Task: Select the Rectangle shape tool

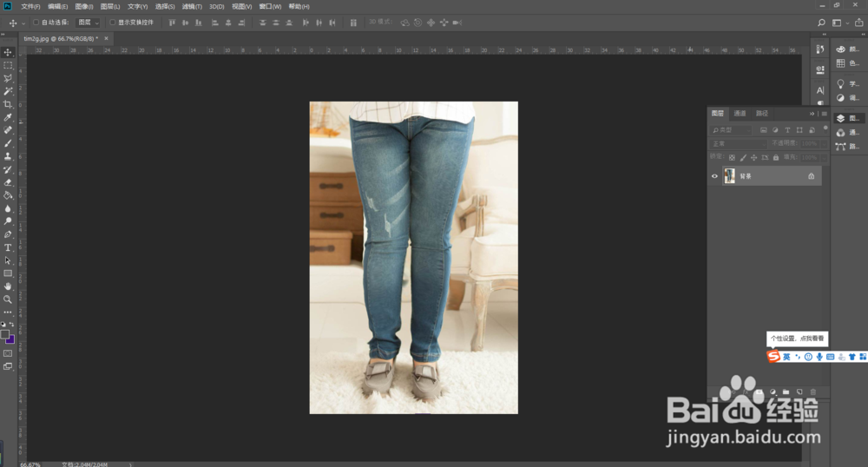Action: coord(8,273)
